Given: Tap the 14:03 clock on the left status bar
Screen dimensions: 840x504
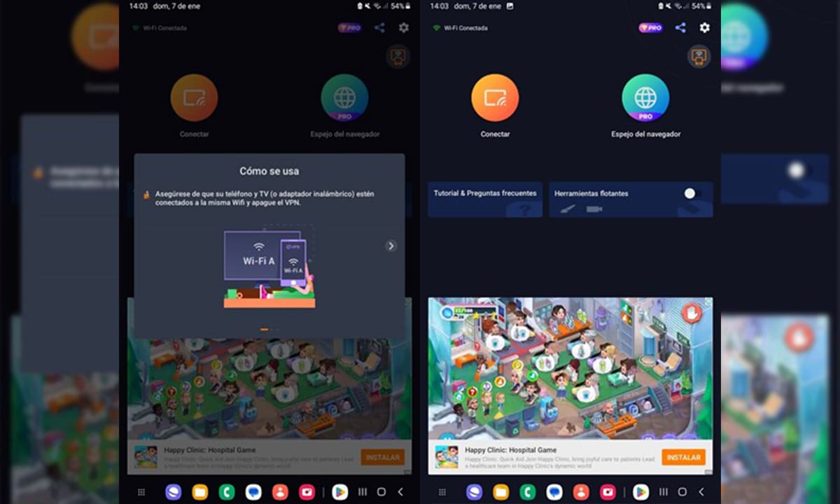Looking at the screenshot, I should (x=138, y=6).
